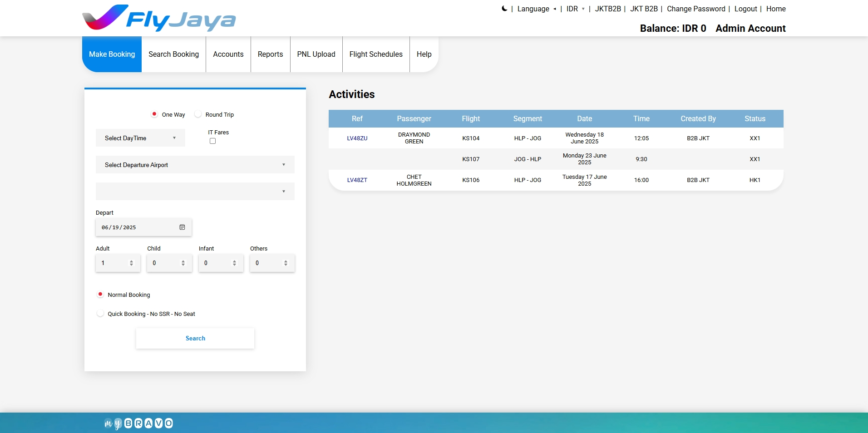868x433 pixels.
Task: Open the Depart date calendar picker icon
Action: [182, 227]
